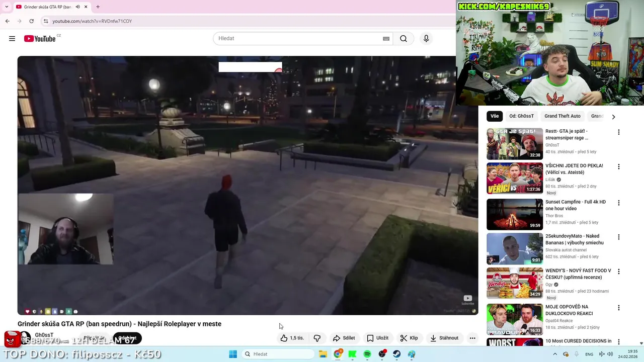
Task: Select the Vše filter chip
Action: coord(495,116)
